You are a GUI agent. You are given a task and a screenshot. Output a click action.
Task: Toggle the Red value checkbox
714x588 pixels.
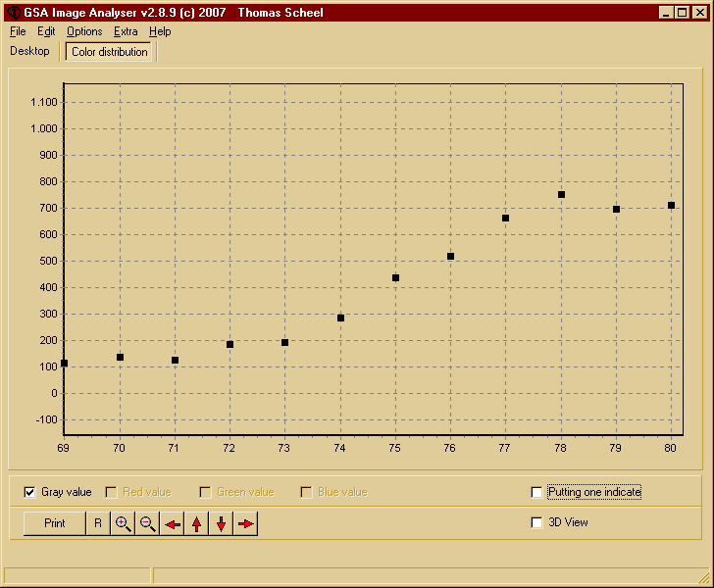coord(111,492)
